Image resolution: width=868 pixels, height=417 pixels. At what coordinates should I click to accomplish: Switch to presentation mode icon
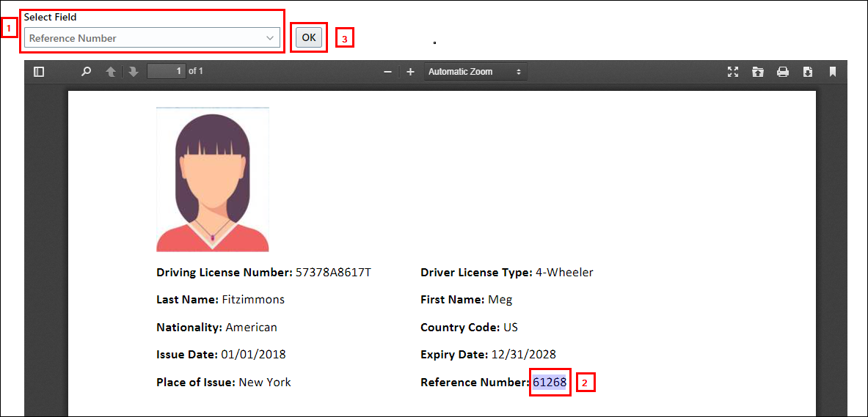pos(733,72)
